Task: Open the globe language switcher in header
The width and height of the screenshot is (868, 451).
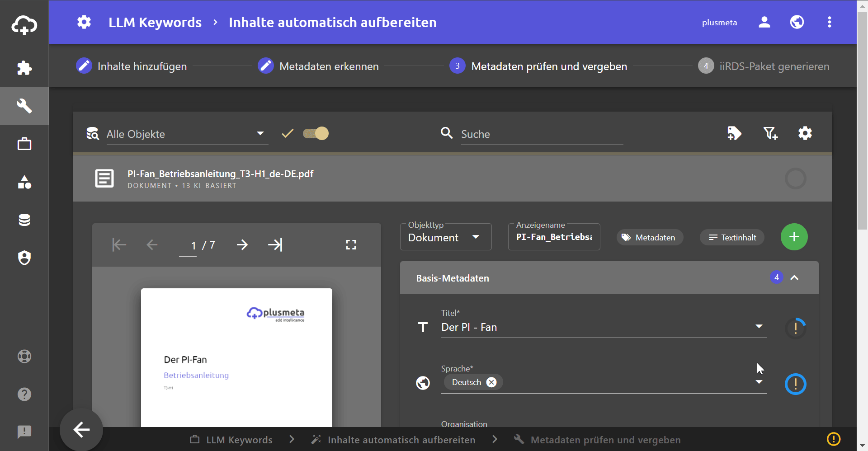Action: 797,22
